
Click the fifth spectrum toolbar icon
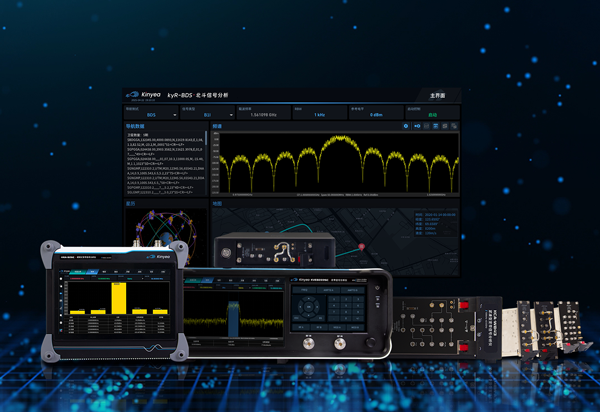tap(445, 126)
